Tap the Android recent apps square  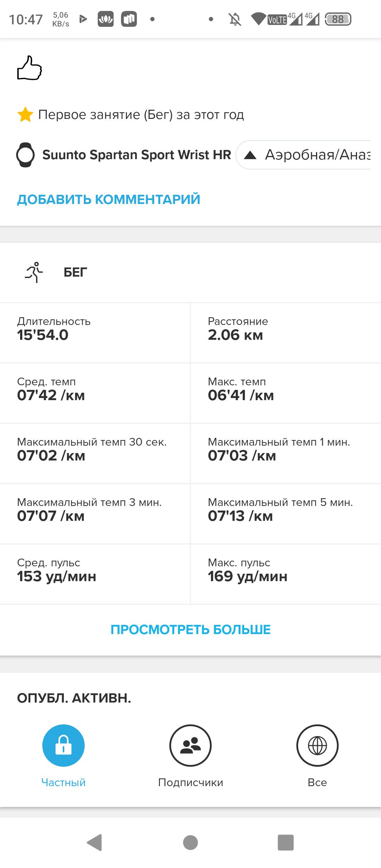point(286,843)
